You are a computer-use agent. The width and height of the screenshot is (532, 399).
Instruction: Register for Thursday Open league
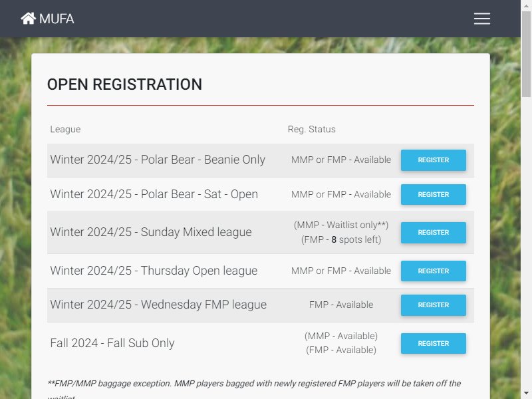pyautogui.click(x=433, y=271)
